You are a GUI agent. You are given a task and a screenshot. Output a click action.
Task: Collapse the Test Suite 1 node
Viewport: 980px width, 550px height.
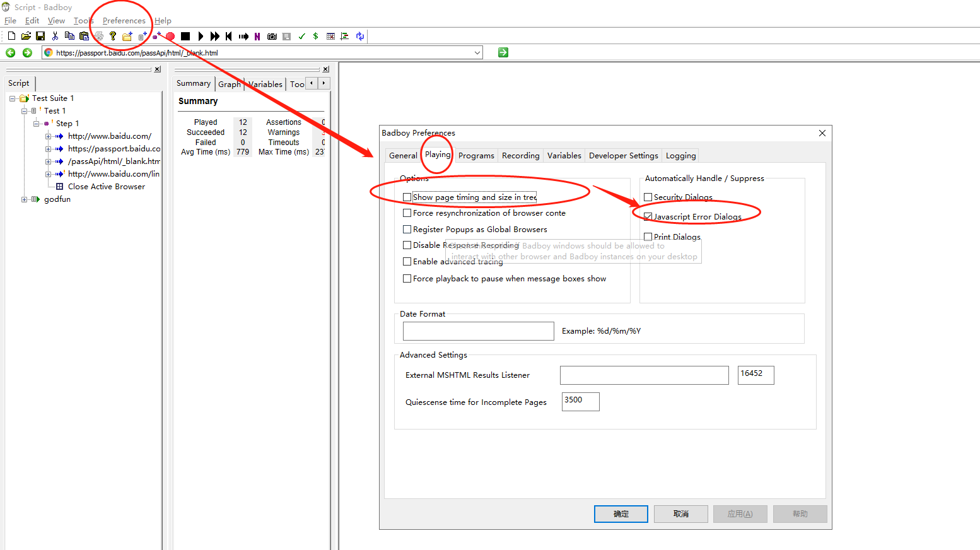[x=13, y=98]
